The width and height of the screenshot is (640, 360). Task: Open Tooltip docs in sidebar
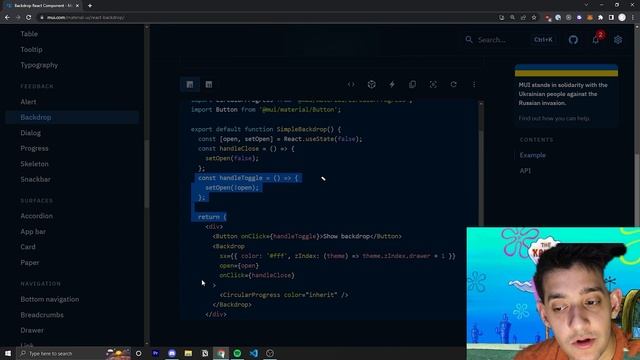pyautogui.click(x=31, y=49)
